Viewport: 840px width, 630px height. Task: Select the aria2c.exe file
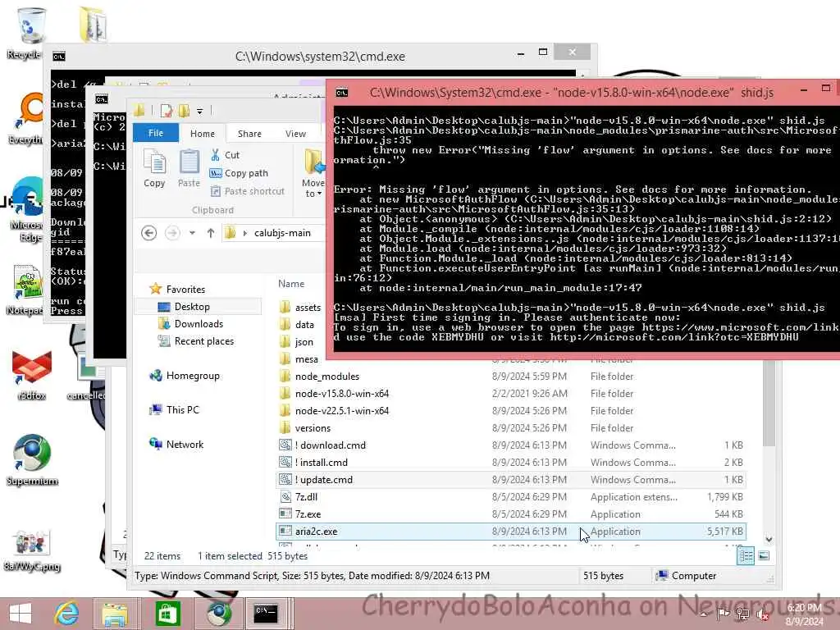[511, 532]
